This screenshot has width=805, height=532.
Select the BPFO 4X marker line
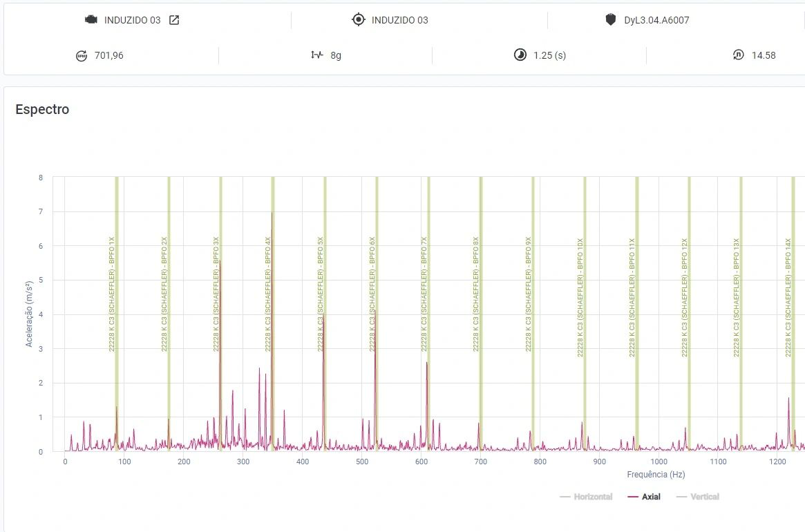[x=273, y=314]
